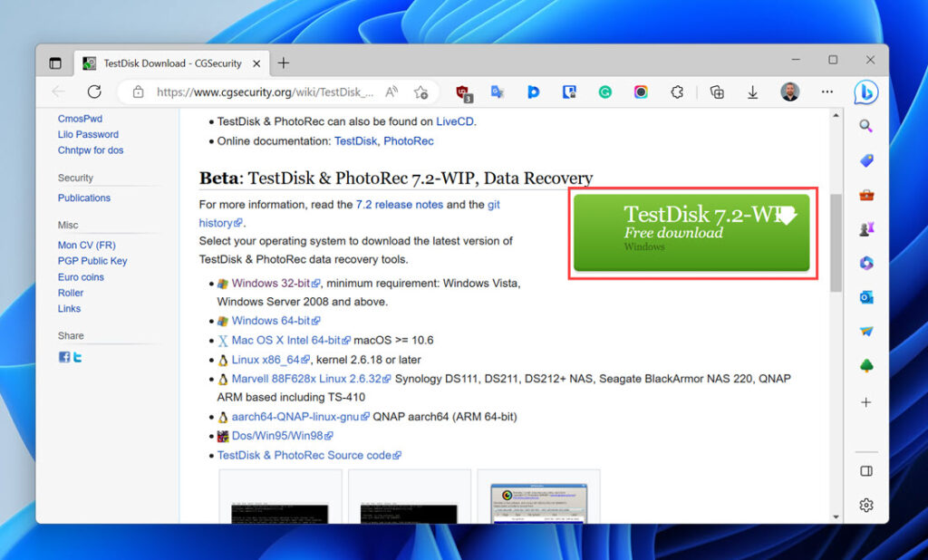928x560 pixels.
Task: Open Outlook from the sidebar
Action: click(x=865, y=296)
